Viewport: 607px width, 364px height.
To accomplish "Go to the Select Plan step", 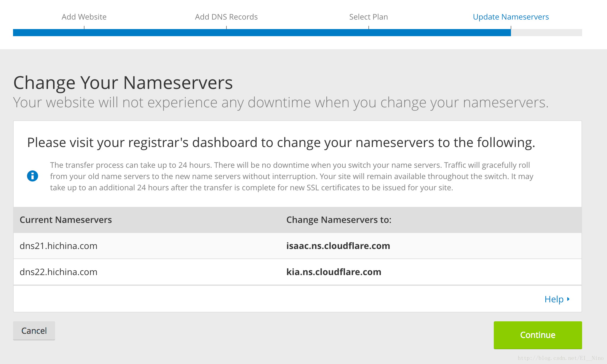I will (369, 17).
